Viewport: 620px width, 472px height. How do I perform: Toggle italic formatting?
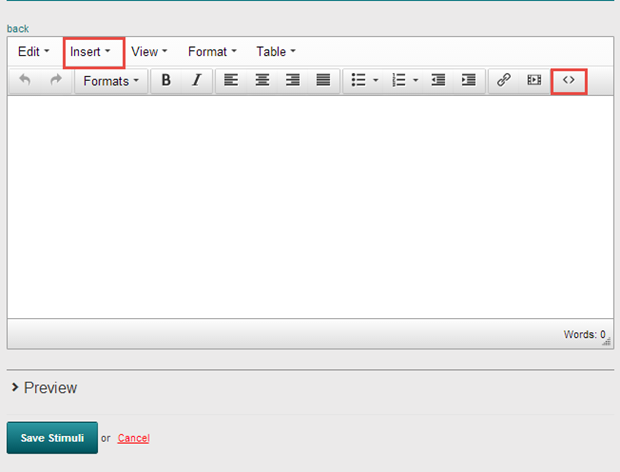pyautogui.click(x=197, y=81)
